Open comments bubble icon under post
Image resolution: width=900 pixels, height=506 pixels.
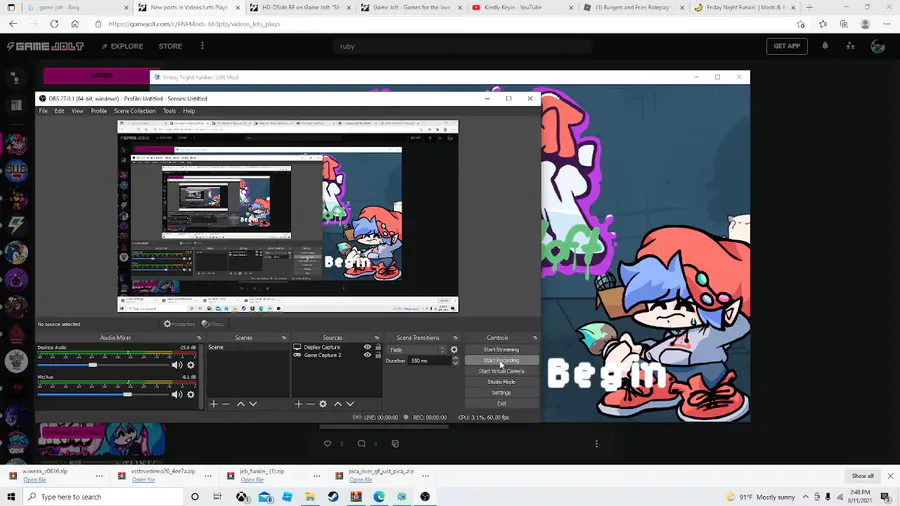tap(361, 443)
